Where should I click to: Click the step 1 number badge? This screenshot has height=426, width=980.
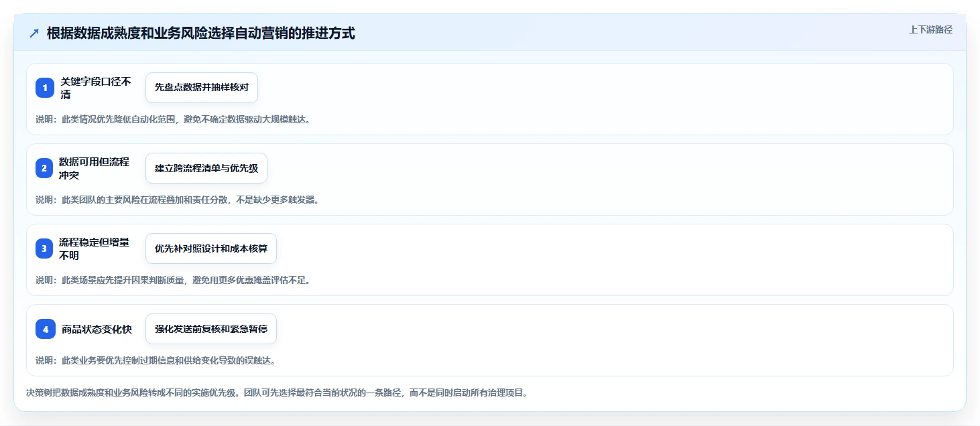click(x=45, y=88)
